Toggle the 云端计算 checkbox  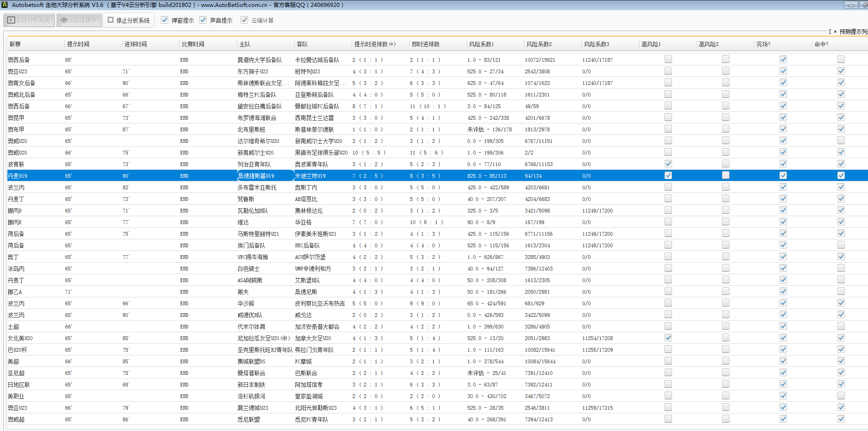(x=244, y=20)
